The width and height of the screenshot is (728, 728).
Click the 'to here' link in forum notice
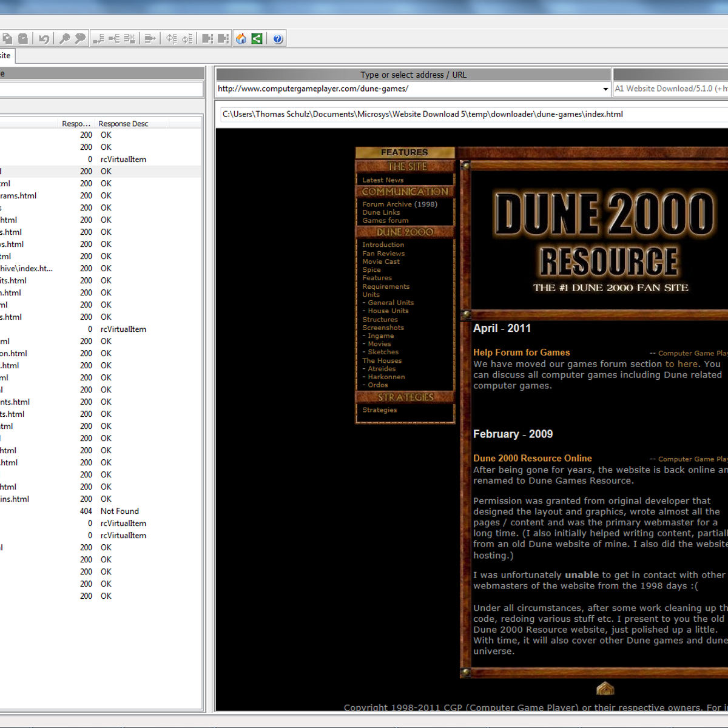click(x=682, y=364)
